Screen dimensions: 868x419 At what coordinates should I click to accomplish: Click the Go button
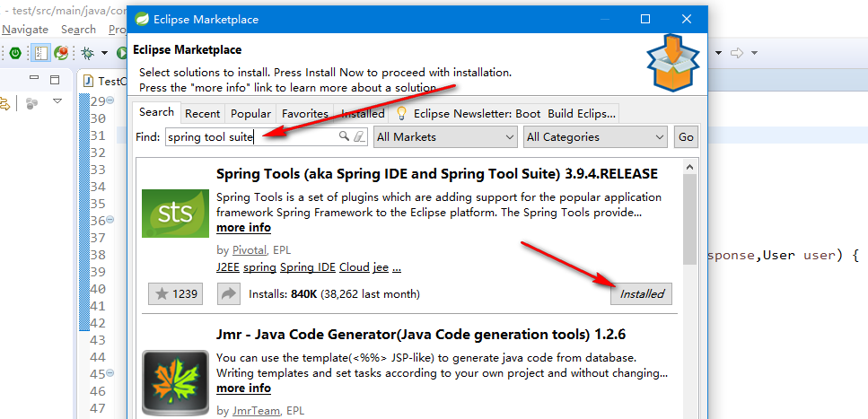[686, 136]
